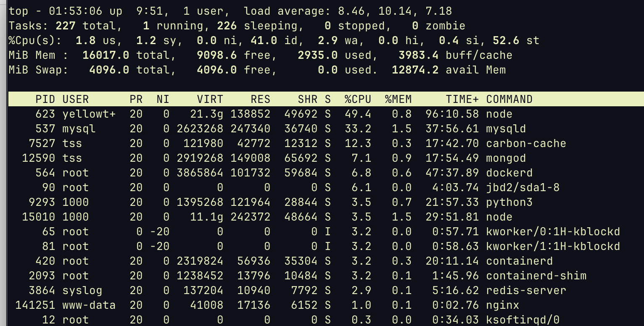
Task: Click the PID column header
Action: point(45,100)
